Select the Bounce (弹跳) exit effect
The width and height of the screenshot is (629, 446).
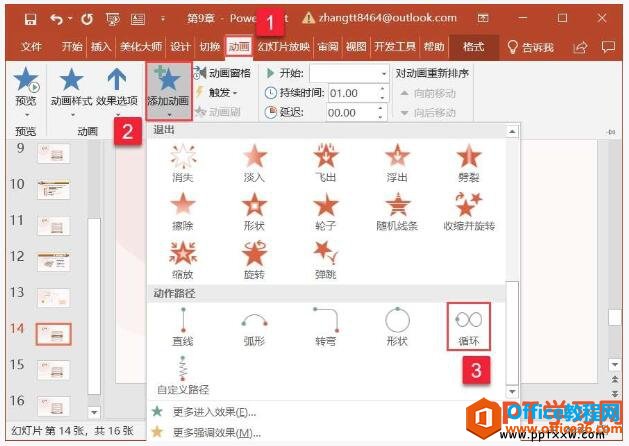pyautogui.click(x=326, y=260)
